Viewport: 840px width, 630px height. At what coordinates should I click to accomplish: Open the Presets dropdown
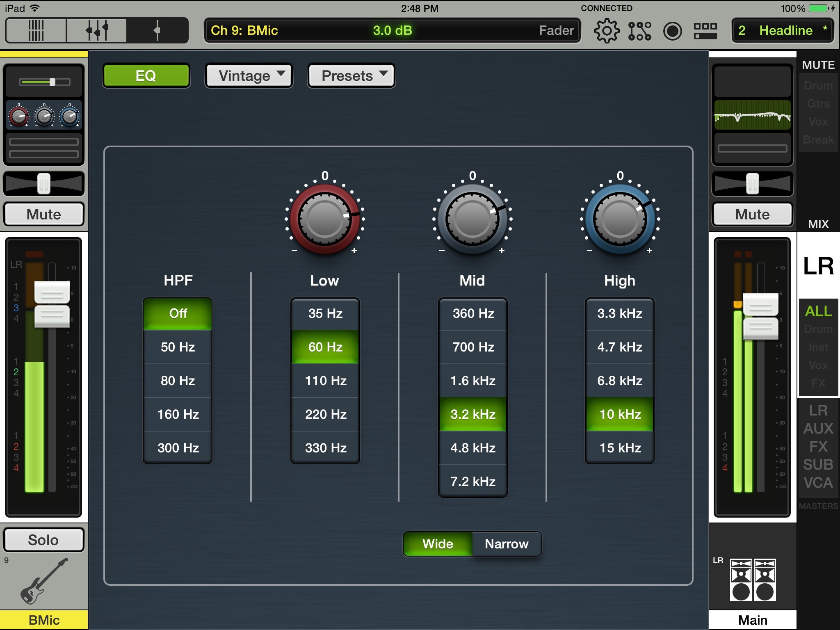point(352,76)
